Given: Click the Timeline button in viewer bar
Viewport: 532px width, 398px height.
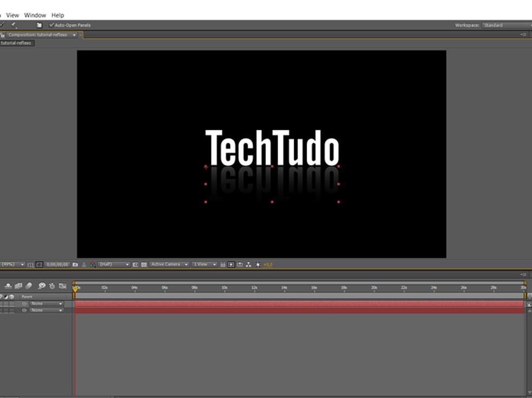Looking at the screenshot, I should click(x=240, y=264).
